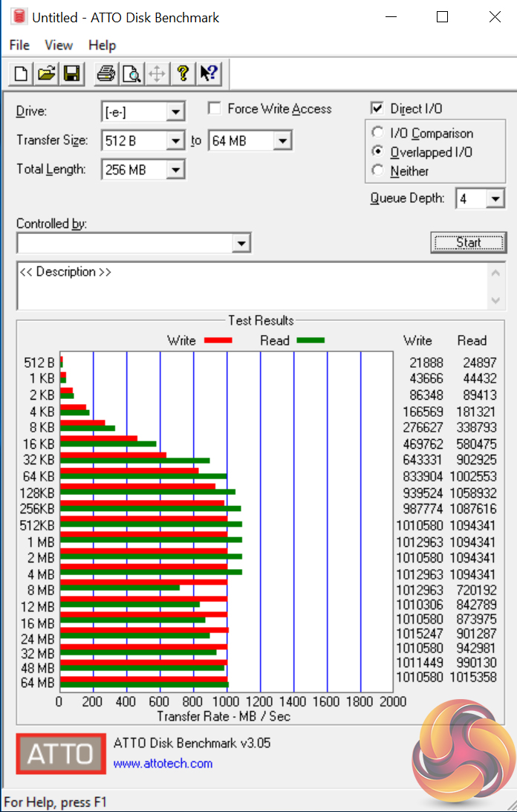Print results using the printer icon
Screen dimensions: 517x812
[x=105, y=74]
